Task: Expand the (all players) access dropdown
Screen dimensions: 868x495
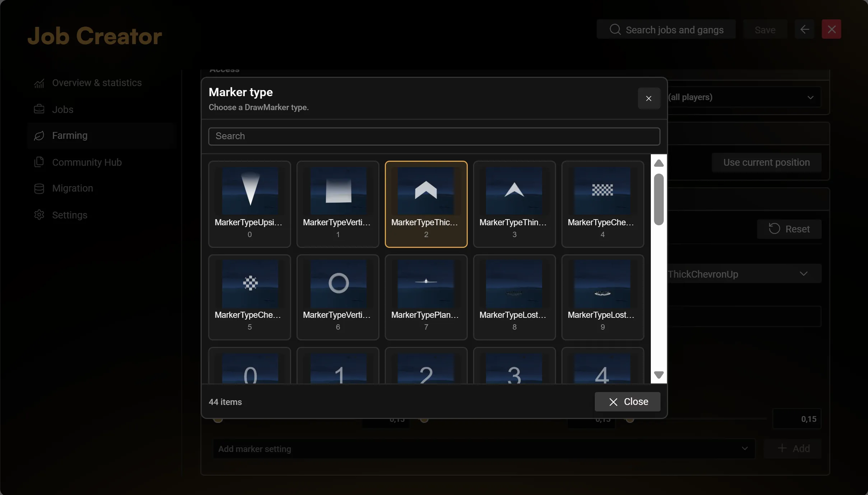Action: pyautogui.click(x=744, y=97)
